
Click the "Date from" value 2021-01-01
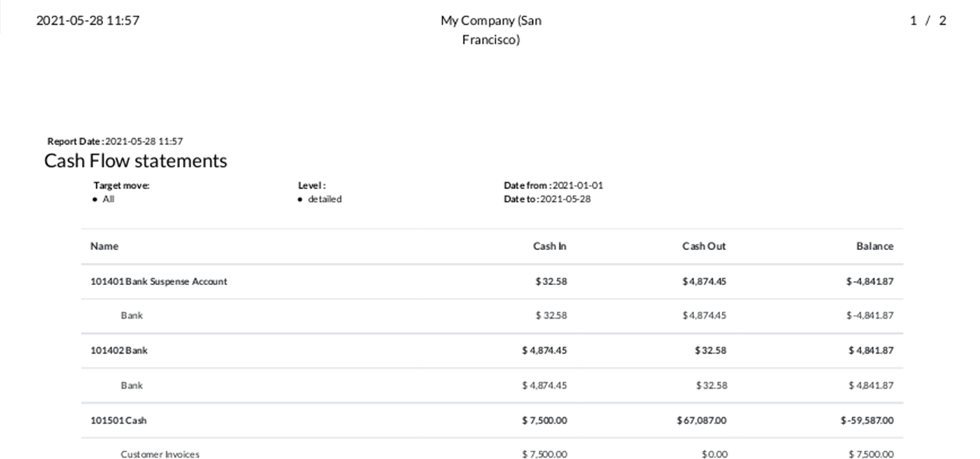(x=578, y=185)
